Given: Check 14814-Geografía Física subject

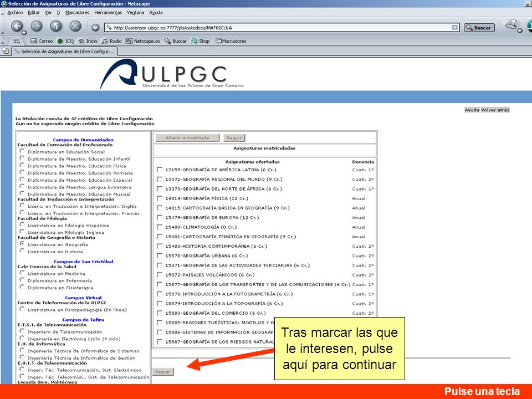Looking at the screenshot, I should (x=160, y=198).
